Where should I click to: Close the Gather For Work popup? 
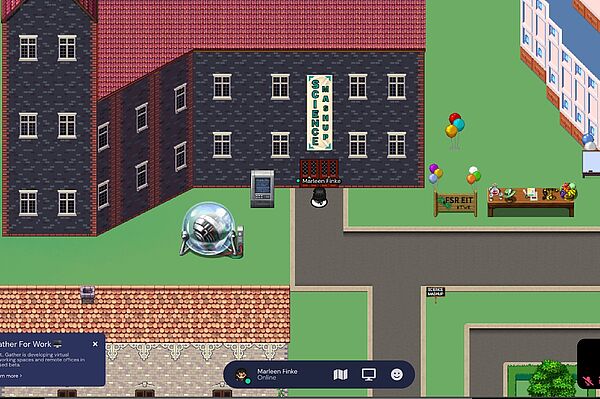95,344
